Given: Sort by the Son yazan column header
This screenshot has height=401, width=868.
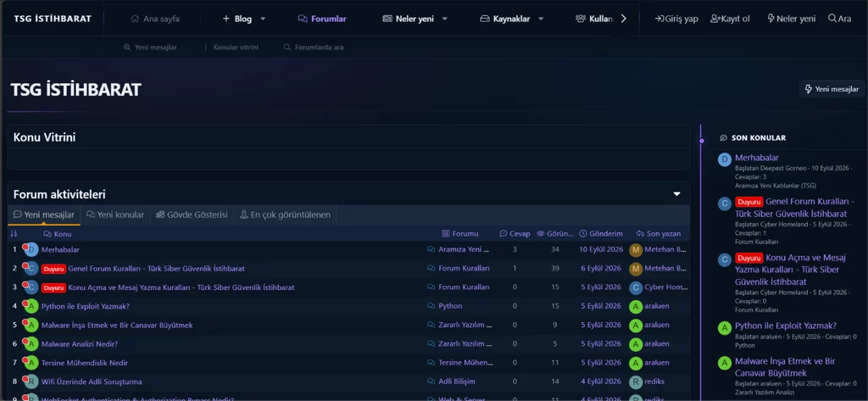Looking at the screenshot, I should click(659, 234).
